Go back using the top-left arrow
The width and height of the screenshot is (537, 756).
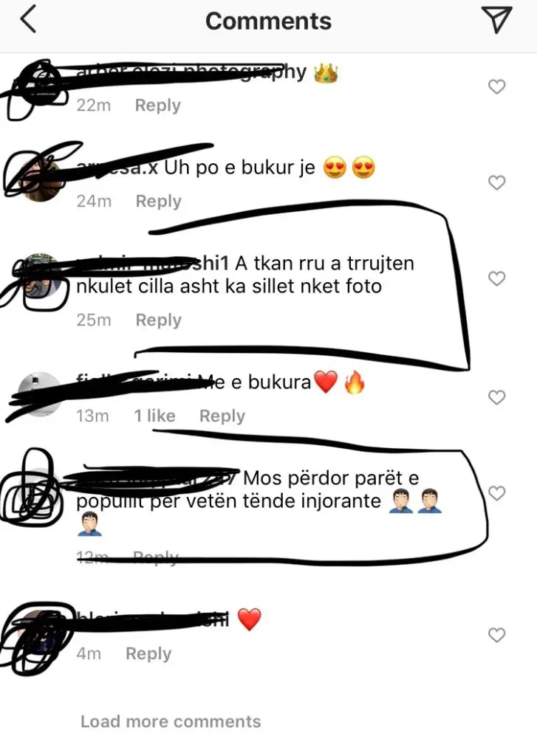click(28, 21)
